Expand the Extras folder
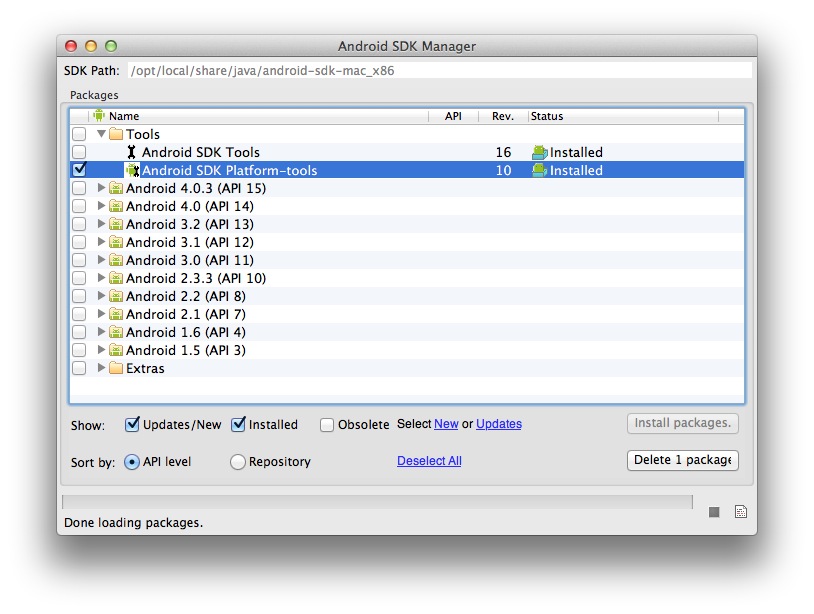Image resolution: width=814 pixels, height=614 pixels. pyautogui.click(x=102, y=368)
